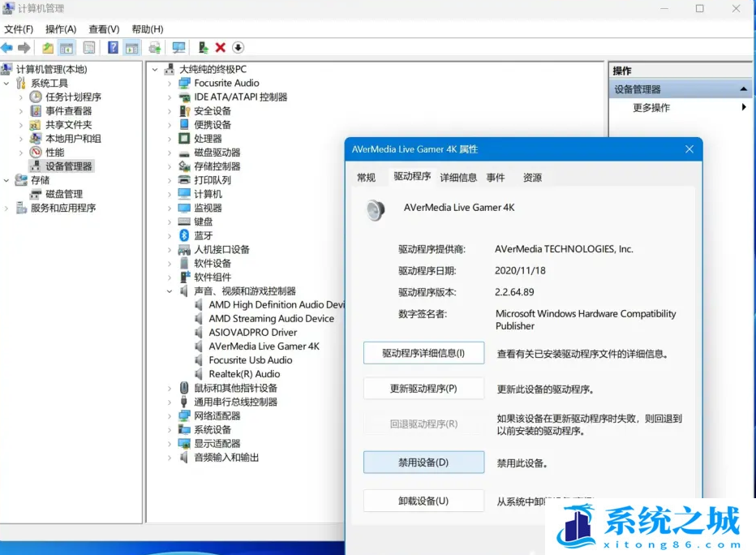This screenshot has height=555, width=756.
Task: Collapse the 设备管理器 actions section
Action: click(x=744, y=89)
